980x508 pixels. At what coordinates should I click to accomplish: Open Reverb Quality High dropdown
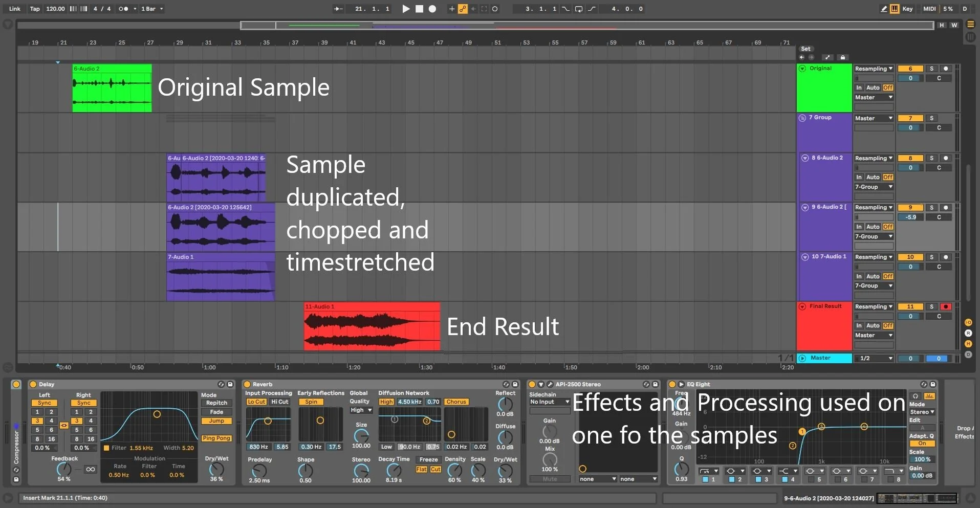click(x=361, y=410)
